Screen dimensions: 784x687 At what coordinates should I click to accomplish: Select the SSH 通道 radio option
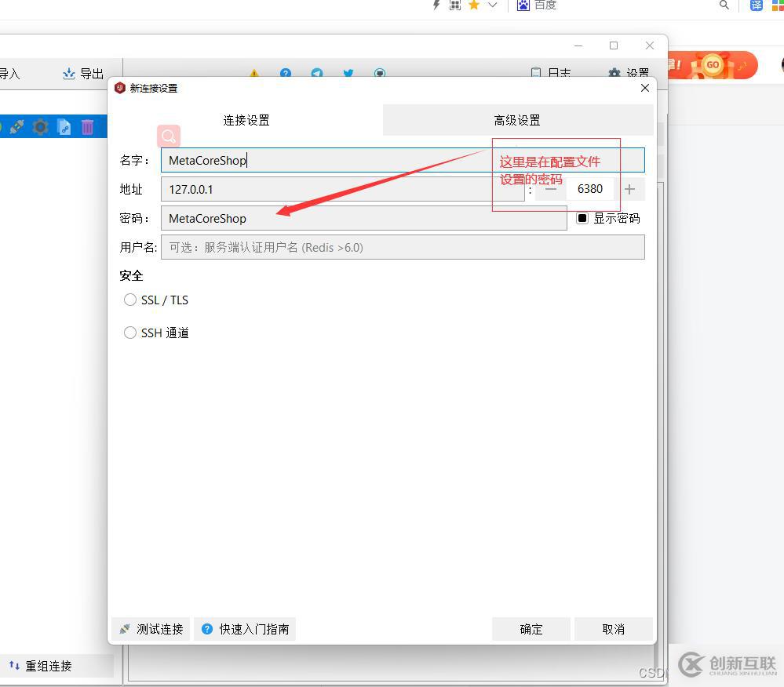point(130,333)
